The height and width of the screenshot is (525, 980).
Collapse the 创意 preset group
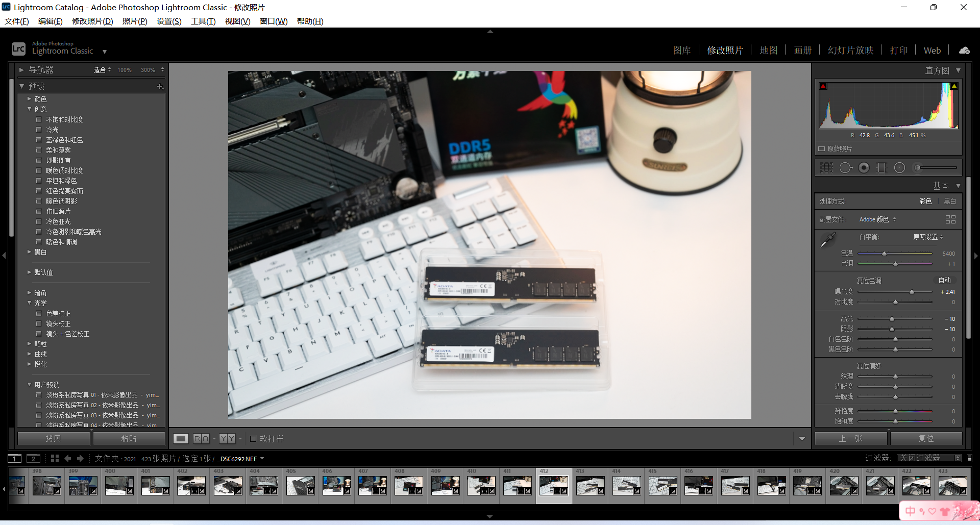pyautogui.click(x=29, y=109)
